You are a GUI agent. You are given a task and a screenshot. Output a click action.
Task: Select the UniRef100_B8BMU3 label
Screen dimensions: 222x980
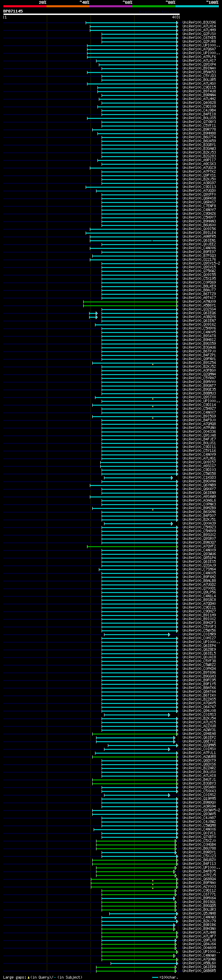pos(199,394)
